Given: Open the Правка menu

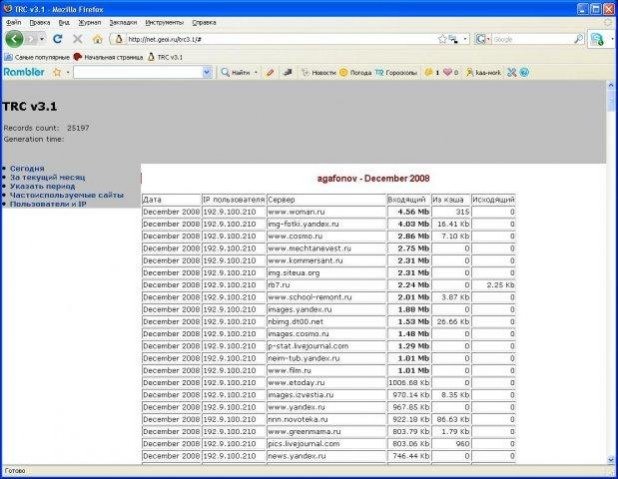Looking at the screenshot, I should 40,22.
